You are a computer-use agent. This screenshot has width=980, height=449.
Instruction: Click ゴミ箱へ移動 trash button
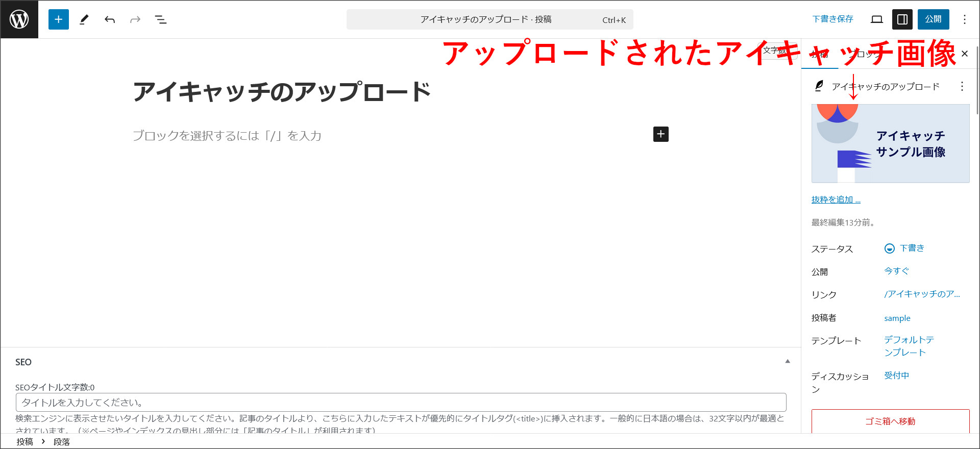click(x=890, y=421)
